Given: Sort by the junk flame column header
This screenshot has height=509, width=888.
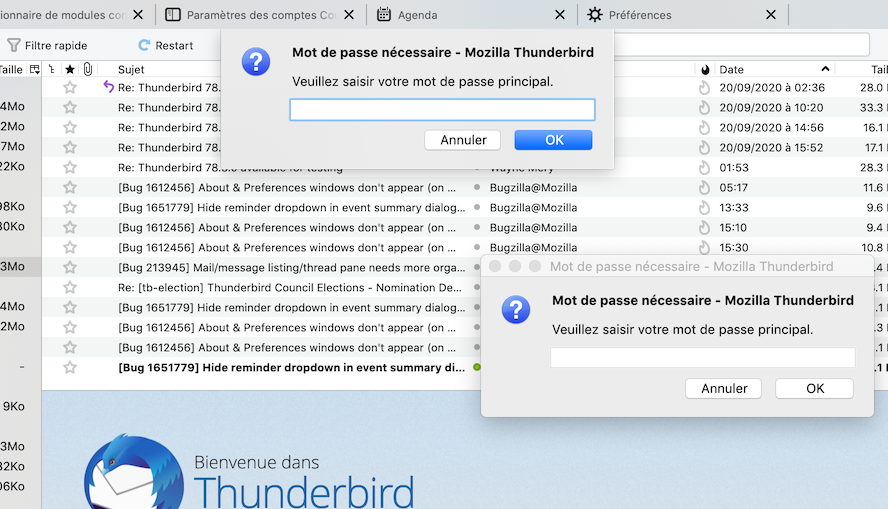Looking at the screenshot, I should (x=705, y=70).
